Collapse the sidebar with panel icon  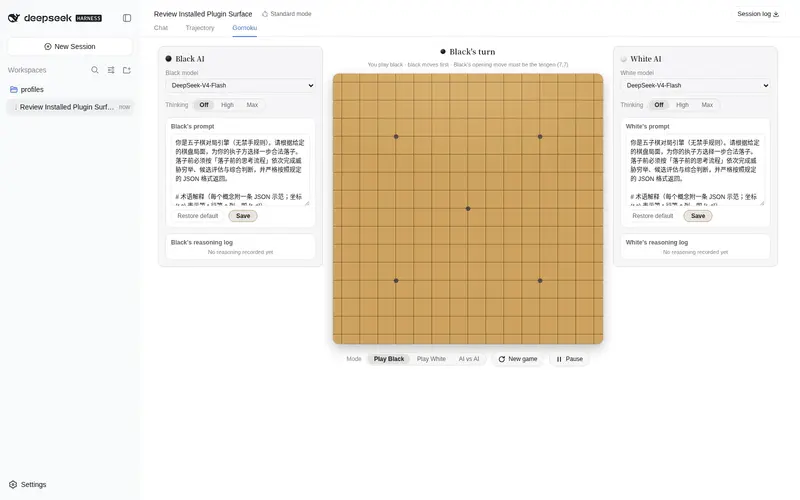click(x=127, y=18)
